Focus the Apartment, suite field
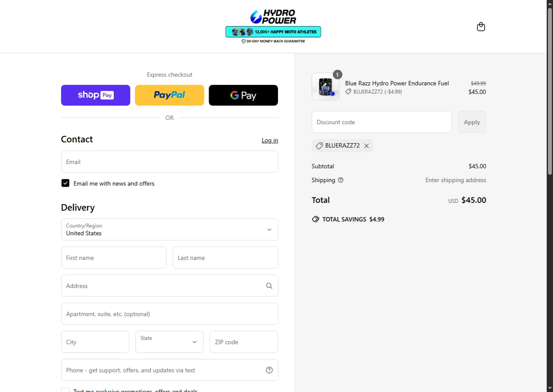The image size is (553, 392). click(170, 314)
